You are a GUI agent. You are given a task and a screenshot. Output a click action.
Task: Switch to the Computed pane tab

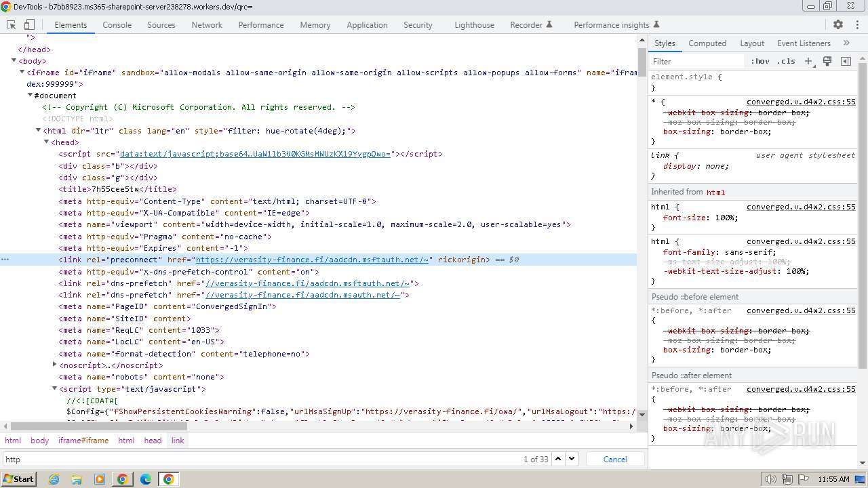[707, 43]
